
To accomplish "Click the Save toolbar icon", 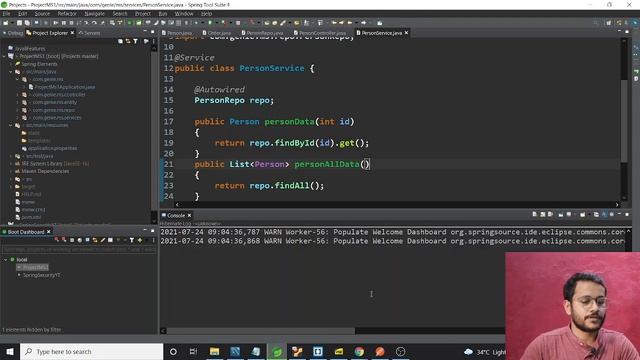I will (19, 23).
